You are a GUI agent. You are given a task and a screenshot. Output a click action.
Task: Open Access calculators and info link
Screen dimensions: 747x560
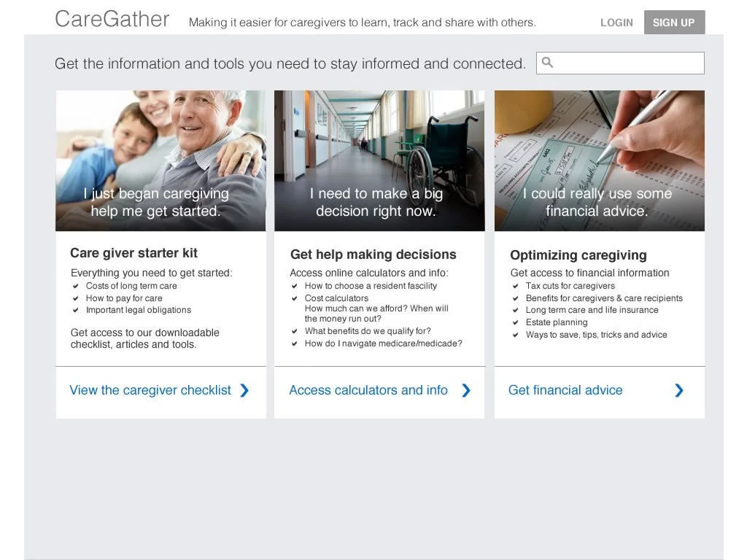pyautogui.click(x=368, y=390)
